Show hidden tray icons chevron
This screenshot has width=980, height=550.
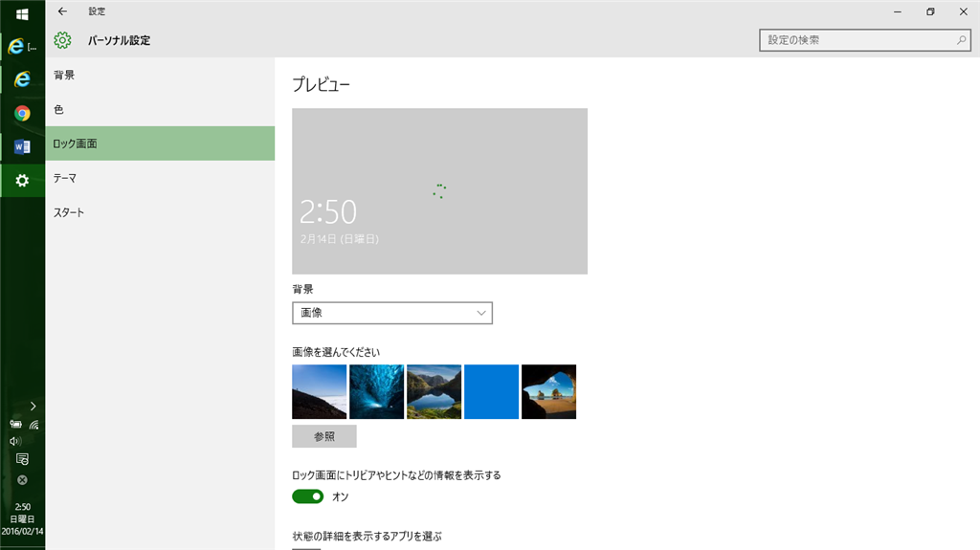pyautogui.click(x=33, y=407)
